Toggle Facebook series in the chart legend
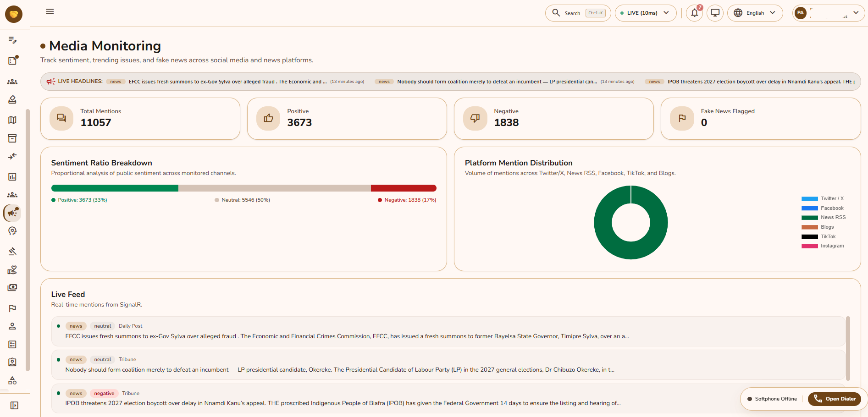This screenshot has height=417, width=868. 823,208
